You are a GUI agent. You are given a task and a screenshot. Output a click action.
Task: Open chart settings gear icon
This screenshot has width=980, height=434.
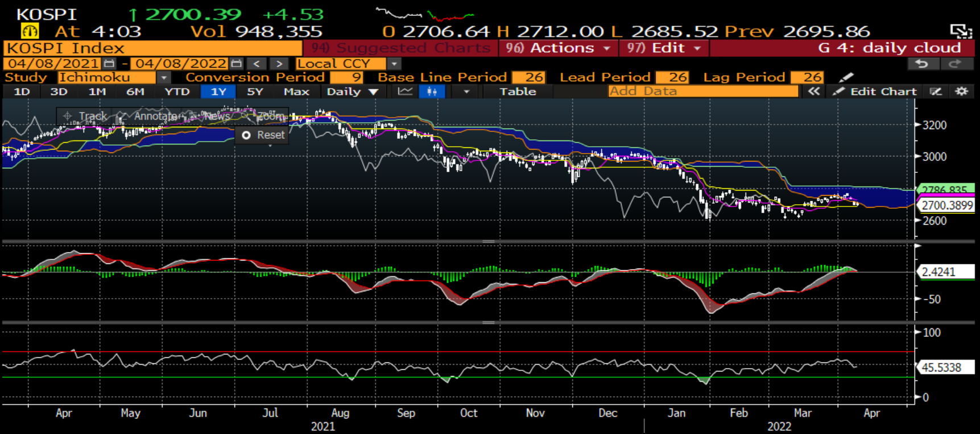click(961, 92)
